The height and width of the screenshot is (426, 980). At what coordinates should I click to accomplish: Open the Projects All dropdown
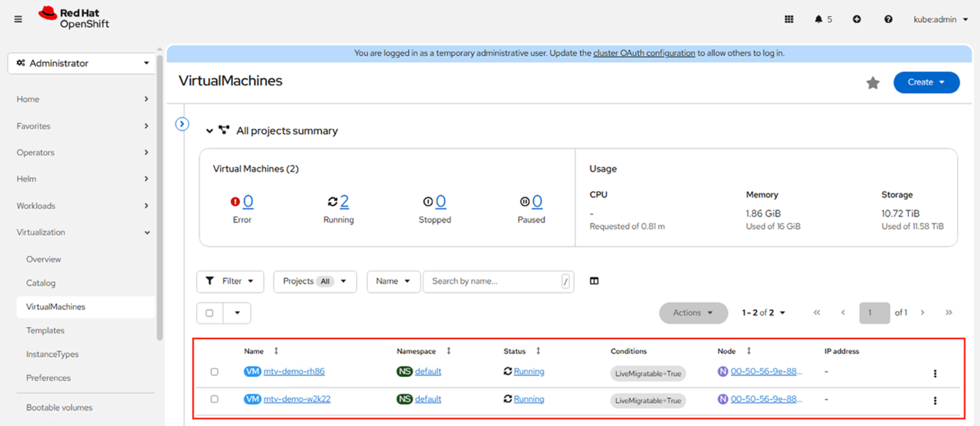[314, 282]
